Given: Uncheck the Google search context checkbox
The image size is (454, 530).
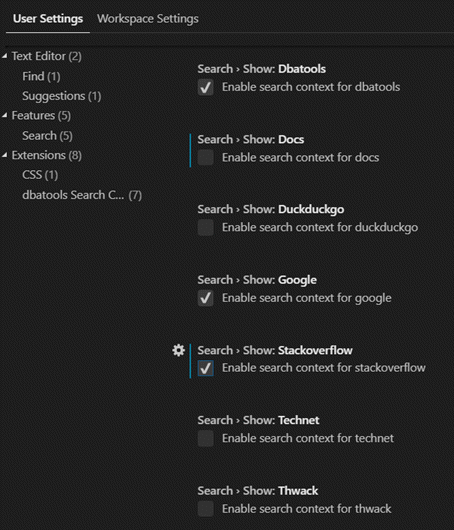Looking at the screenshot, I should (206, 298).
